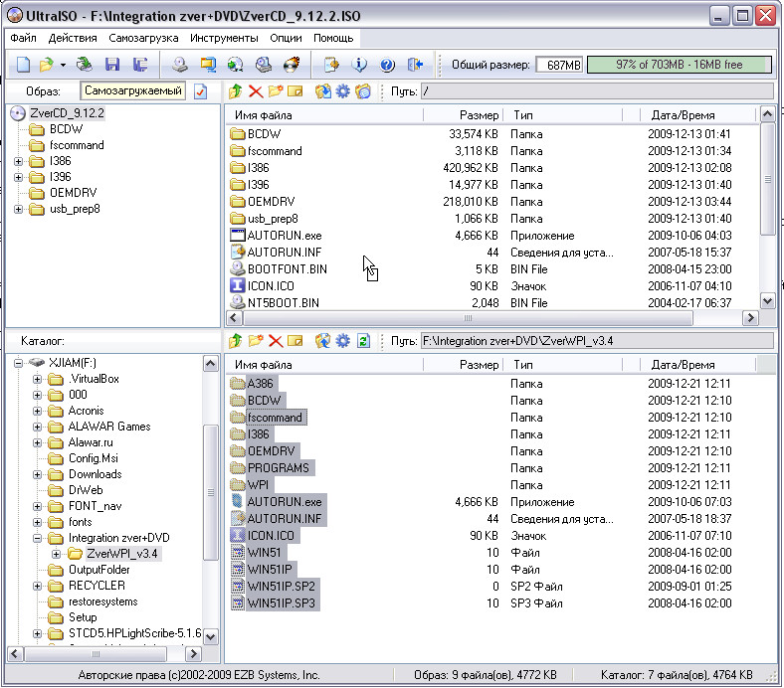Select OEMDRV folder in image tree
Screen dimensions: 784x688
coord(73,193)
